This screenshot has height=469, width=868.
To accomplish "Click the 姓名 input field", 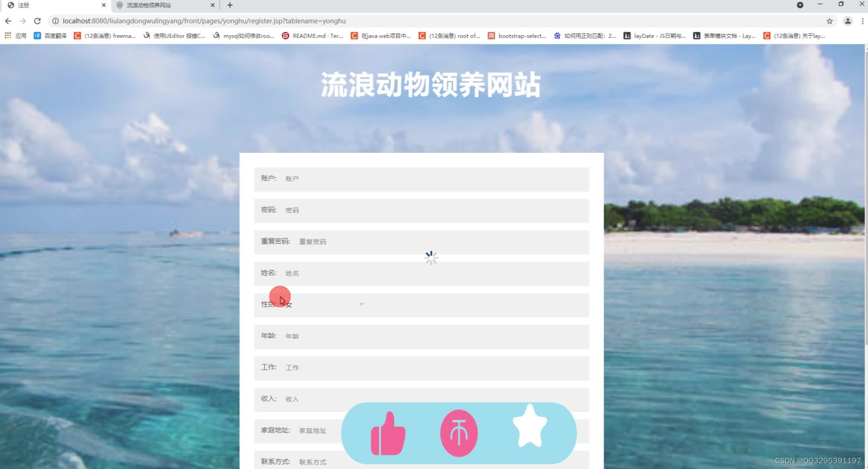I will pyautogui.click(x=421, y=274).
